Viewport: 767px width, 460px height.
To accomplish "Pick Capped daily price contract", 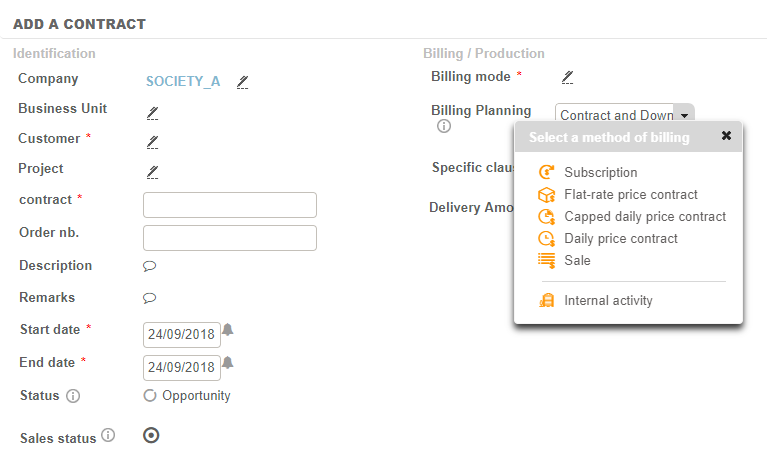I will 644,217.
